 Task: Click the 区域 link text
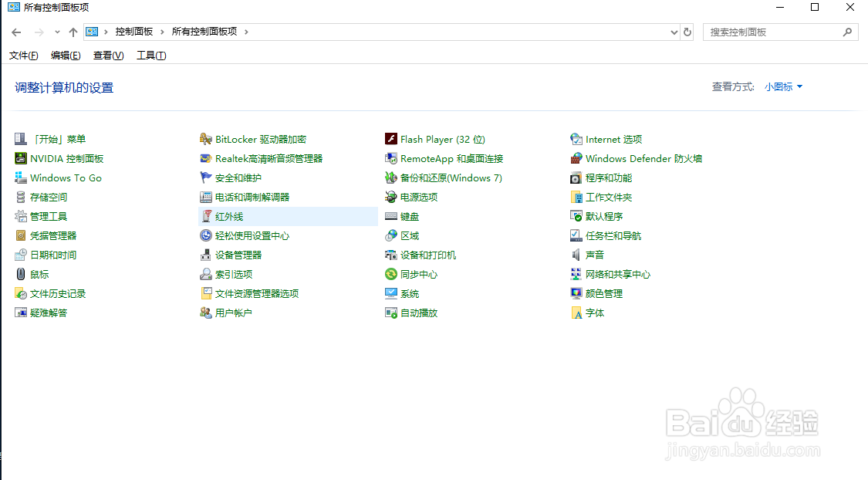[410, 236]
